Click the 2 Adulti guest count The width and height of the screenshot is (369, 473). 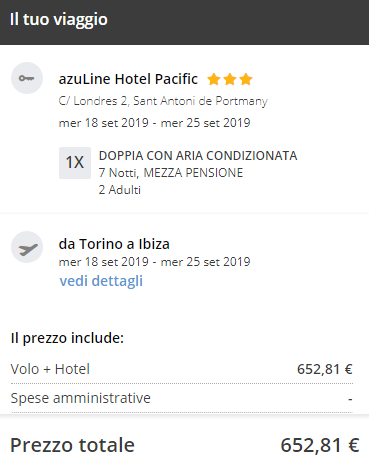(x=120, y=190)
